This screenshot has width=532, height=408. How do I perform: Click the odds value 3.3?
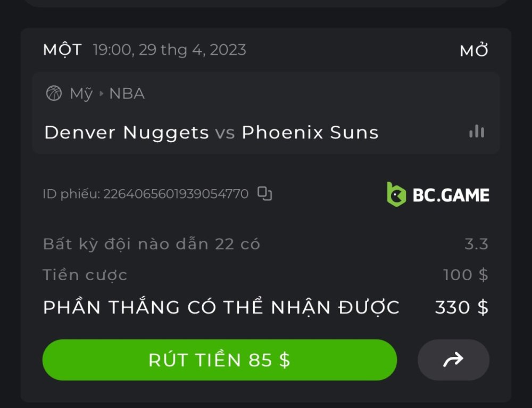pos(476,244)
